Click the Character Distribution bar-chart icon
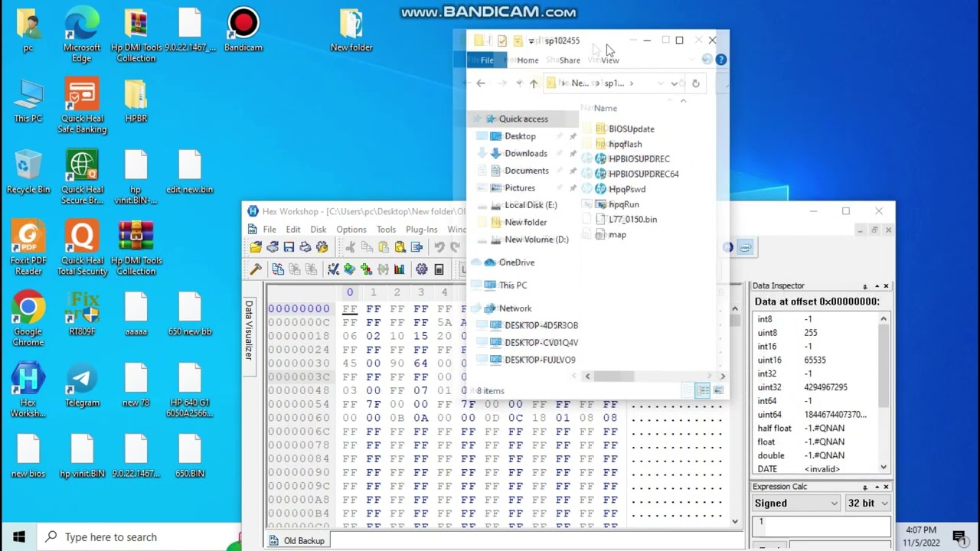Viewport: 980px width, 551px height. [x=399, y=269]
